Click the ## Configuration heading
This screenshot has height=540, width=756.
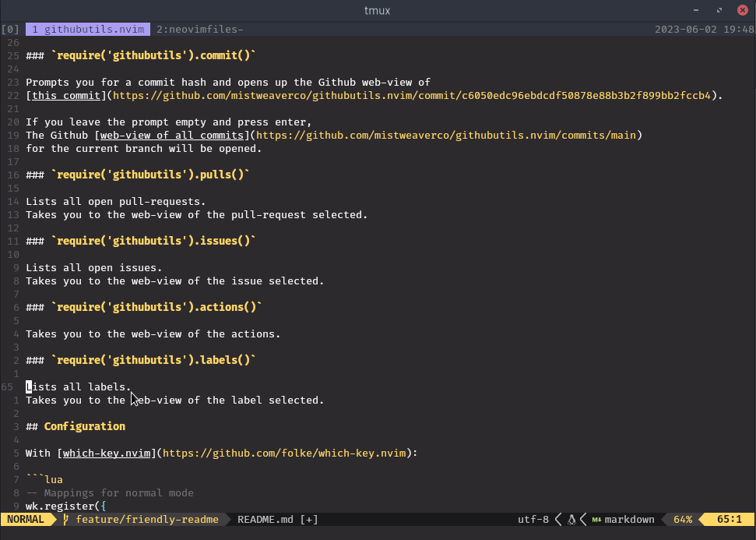pyautogui.click(x=76, y=426)
